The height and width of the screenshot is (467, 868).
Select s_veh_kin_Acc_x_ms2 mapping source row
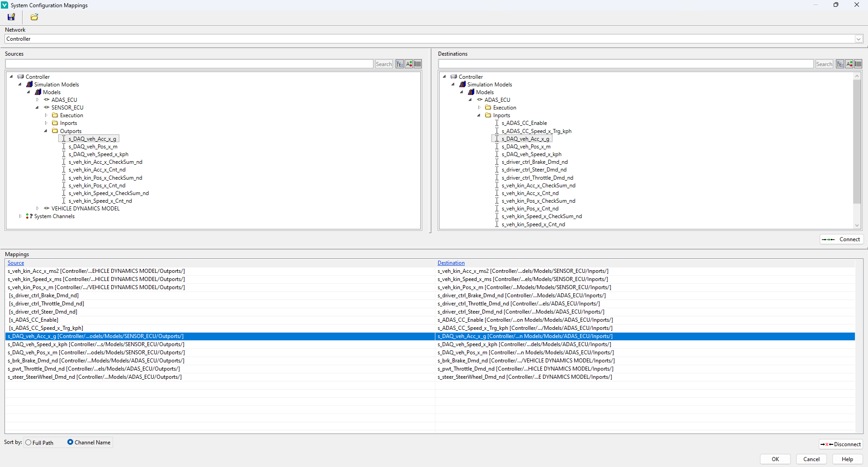click(220, 271)
